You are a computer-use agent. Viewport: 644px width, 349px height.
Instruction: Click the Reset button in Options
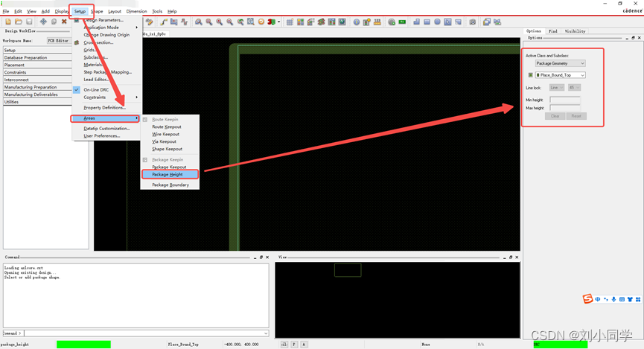pyautogui.click(x=576, y=116)
